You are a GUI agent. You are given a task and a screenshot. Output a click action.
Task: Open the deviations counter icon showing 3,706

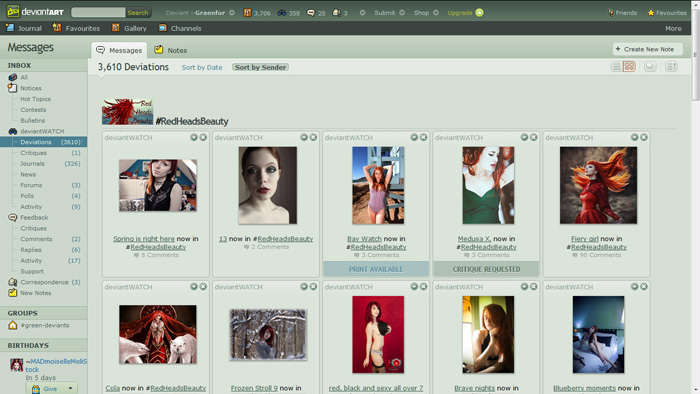[247, 12]
